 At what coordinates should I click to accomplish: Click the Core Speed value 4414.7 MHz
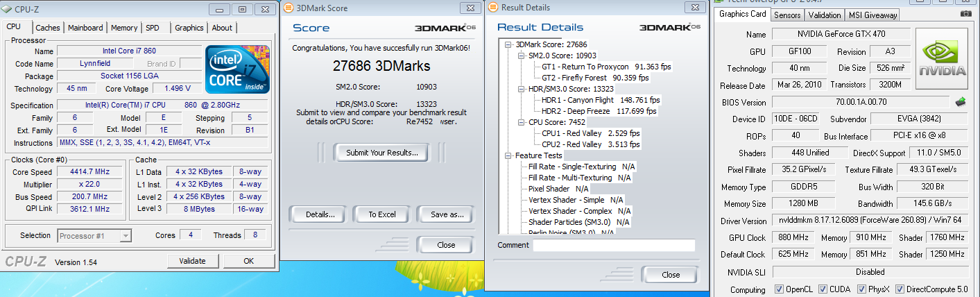tap(90, 173)
